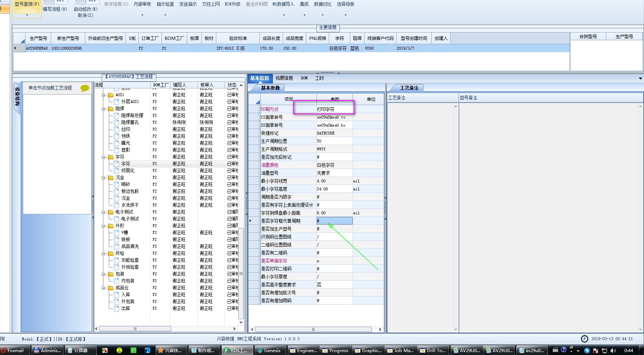
Task: Click the process tree horizontal scrollbar
Action: coord(135,329)
